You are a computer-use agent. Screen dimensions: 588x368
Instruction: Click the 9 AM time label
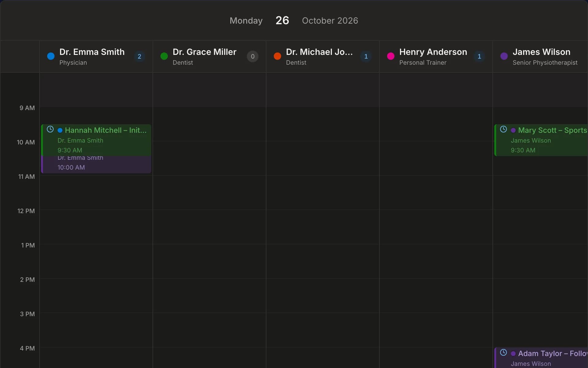tap(27, 108)
